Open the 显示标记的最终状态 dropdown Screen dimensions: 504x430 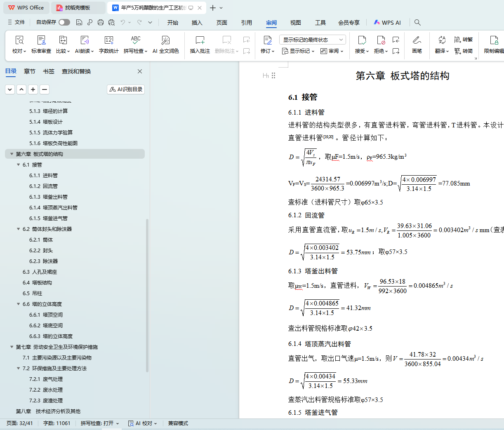[x=312, y=40]
